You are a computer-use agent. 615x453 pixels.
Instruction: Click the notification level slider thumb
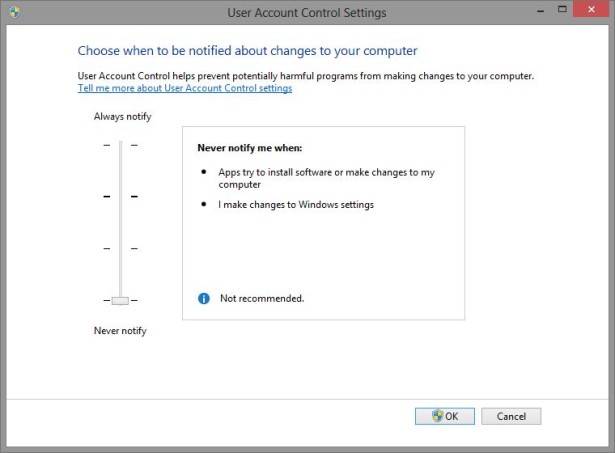(x=120, y=301)
